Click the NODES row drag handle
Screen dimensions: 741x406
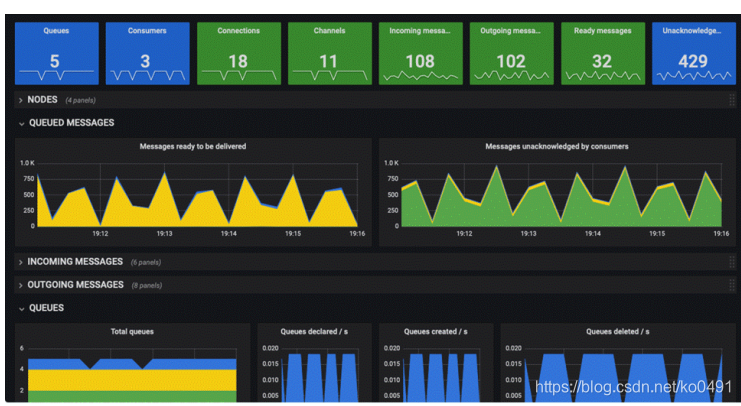click(732, 100)
